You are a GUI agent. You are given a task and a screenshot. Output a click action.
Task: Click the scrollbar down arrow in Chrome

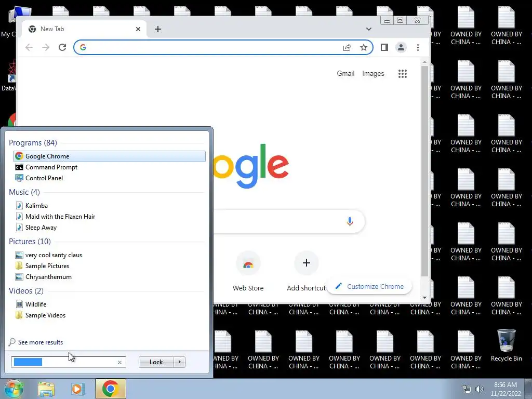[x=424, y=298]
